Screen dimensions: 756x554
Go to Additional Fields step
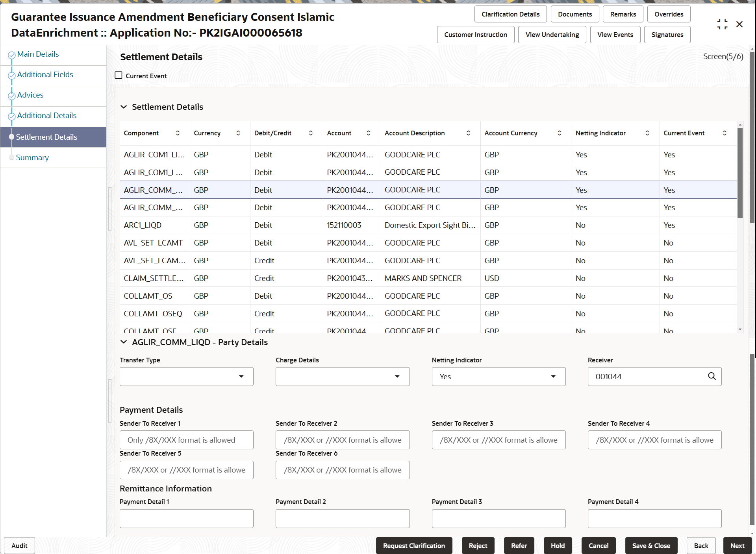45,74
